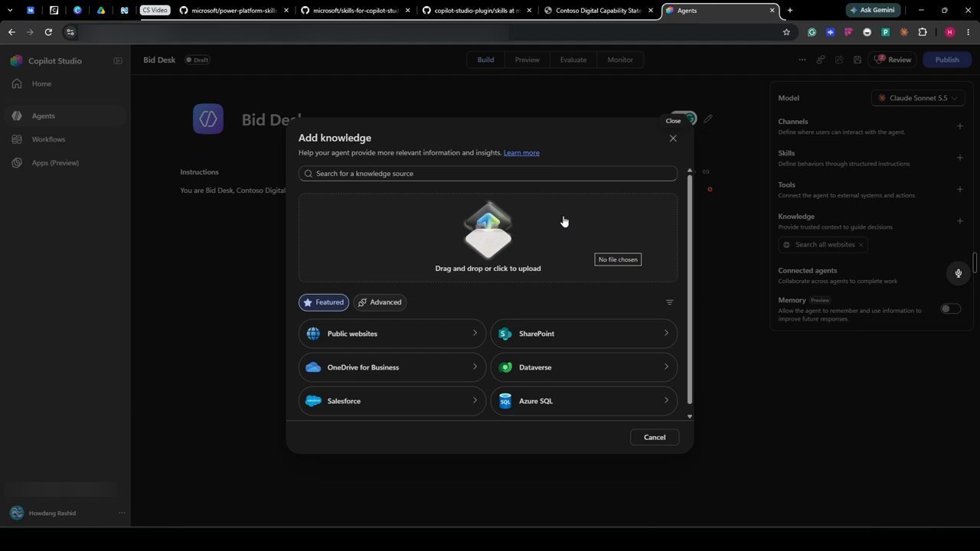Click the dialog's vertical scrollbar
This screenshot has height=551, width=980.
[x=690, y=291]
